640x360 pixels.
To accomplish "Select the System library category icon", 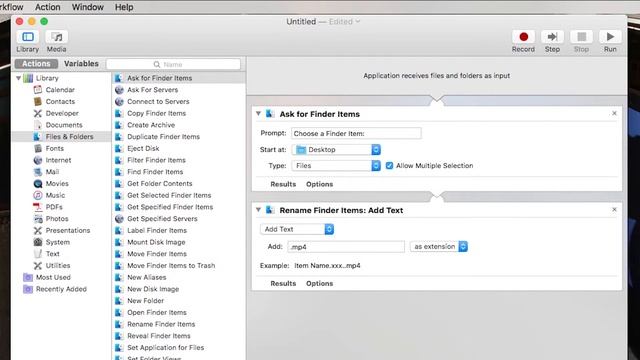I will pos(38,242).
